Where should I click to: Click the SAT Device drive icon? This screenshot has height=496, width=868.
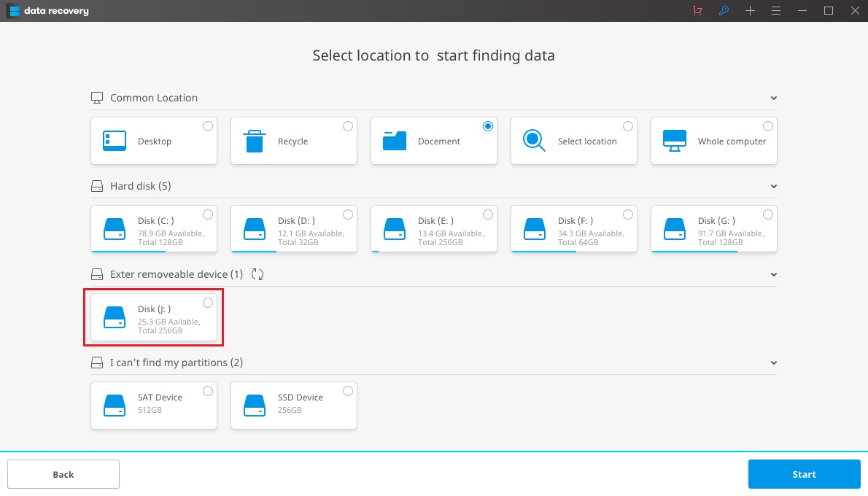coord(115,406)
